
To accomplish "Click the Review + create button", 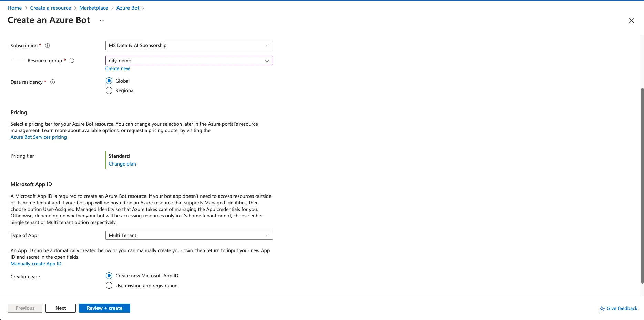I will (104, 308).
